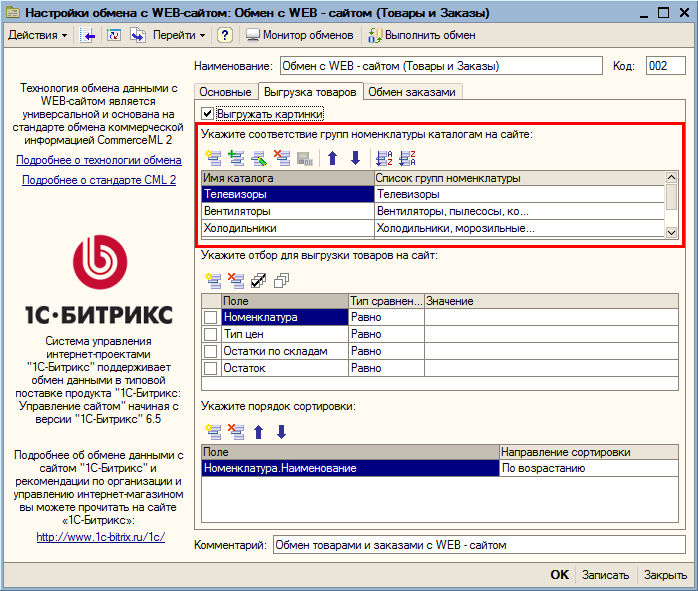
Task: Add a new sort field row
Action: tap(213, 432)
